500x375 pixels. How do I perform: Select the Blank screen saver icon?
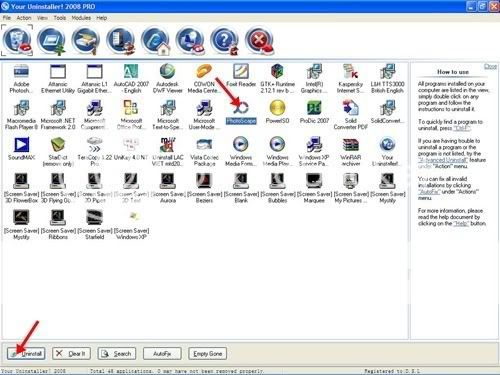[x=241, y=181]
